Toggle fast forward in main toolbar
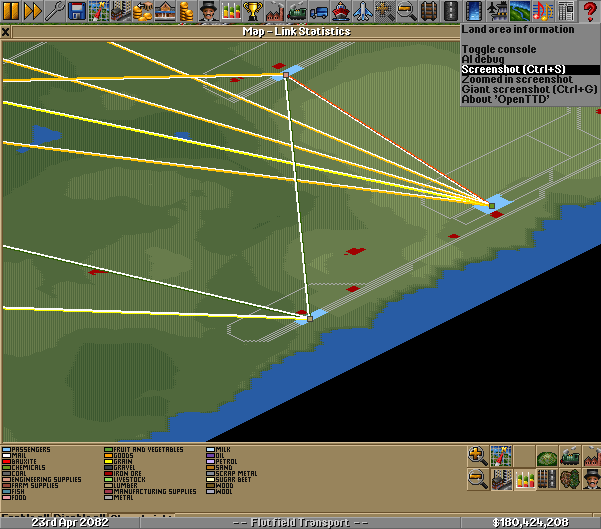601x529 pixels. (x=33, y=11)
